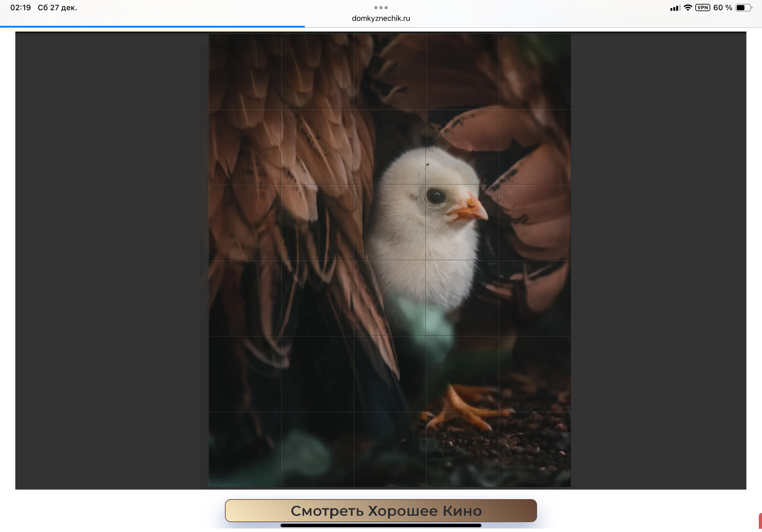The height and width of the screenshot is (532, 762).
Task: Select the bottom-right soil puzzle tile
Action: coord(534,449)
